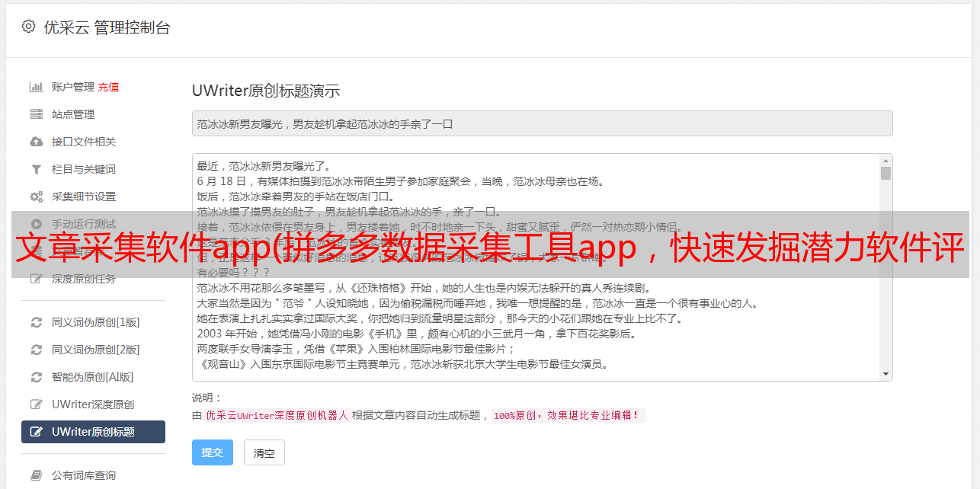
Task: Click the line starting 2003 年开始
Action: [416, 334]
